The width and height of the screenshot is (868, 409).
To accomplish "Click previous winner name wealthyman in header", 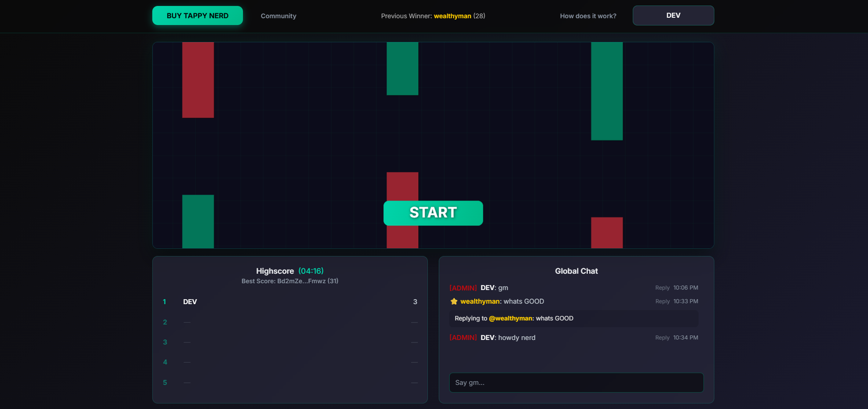I will tap(452, 16).
